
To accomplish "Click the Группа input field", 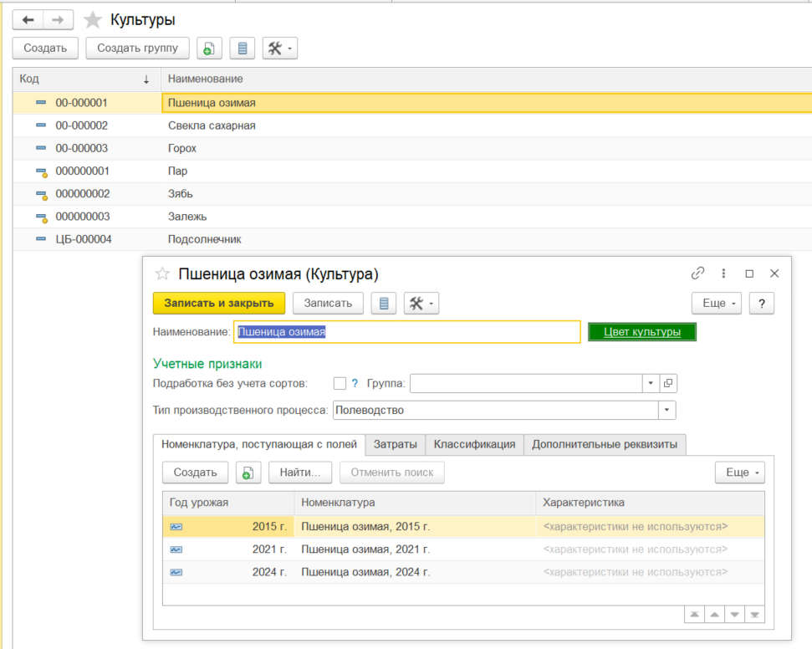I will (526, 383).
